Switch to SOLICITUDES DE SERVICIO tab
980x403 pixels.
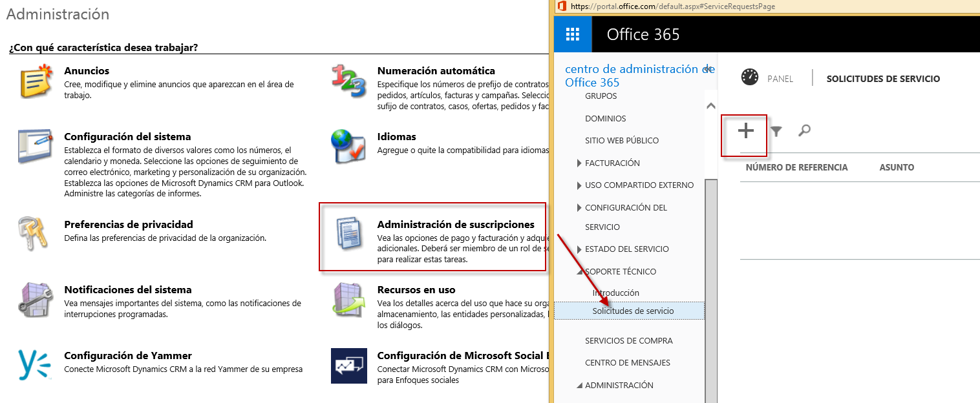point(883,79)
